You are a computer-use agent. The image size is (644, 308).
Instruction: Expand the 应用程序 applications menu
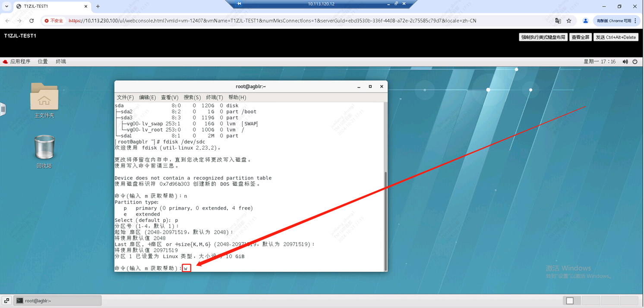pos(17,62)
